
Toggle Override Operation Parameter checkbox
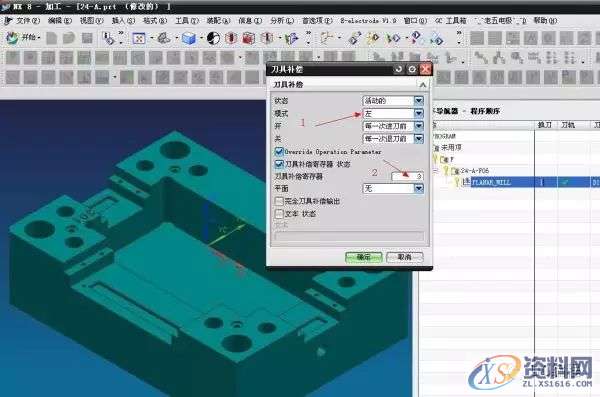click(279, 152)
